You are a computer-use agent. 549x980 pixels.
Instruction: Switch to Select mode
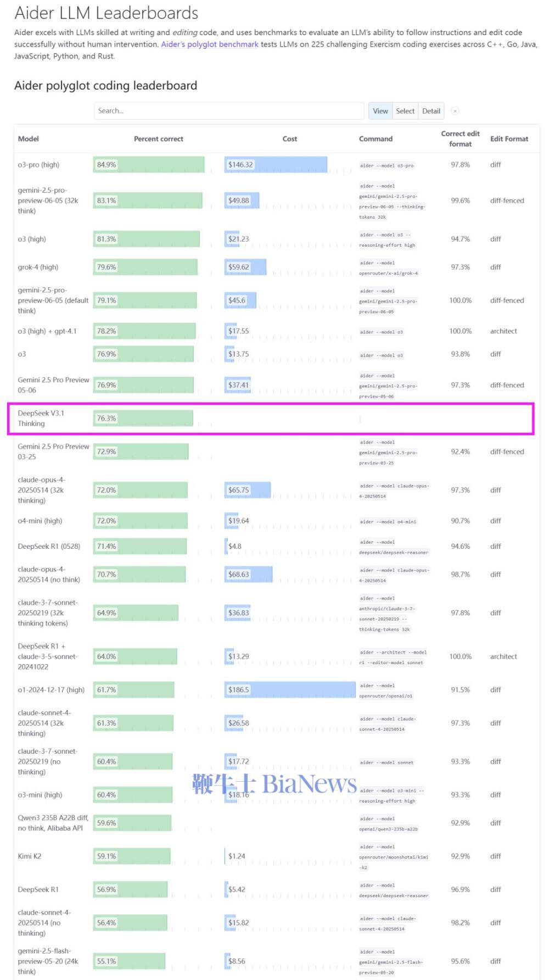405,111
